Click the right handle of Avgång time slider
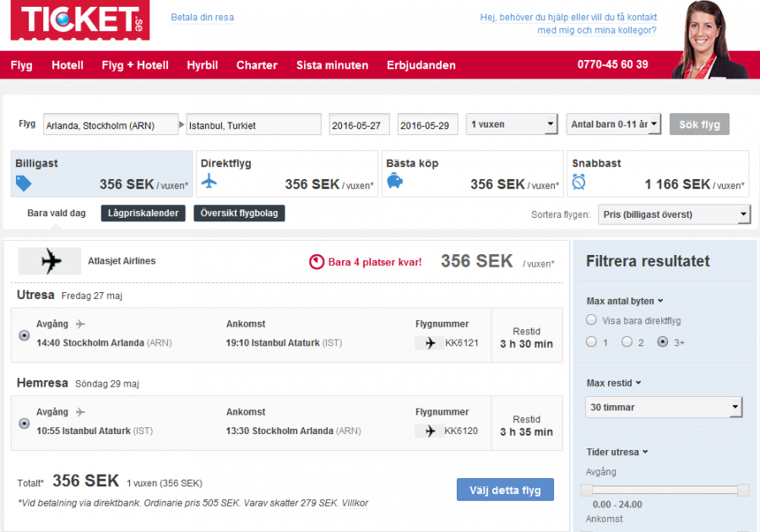This screenshot has height=532, width=760. click(x=743, y=490)
